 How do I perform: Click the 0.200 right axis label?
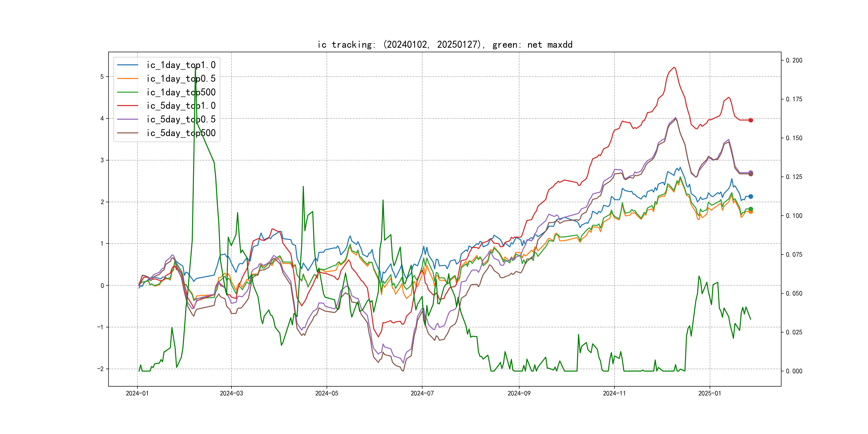794,60
